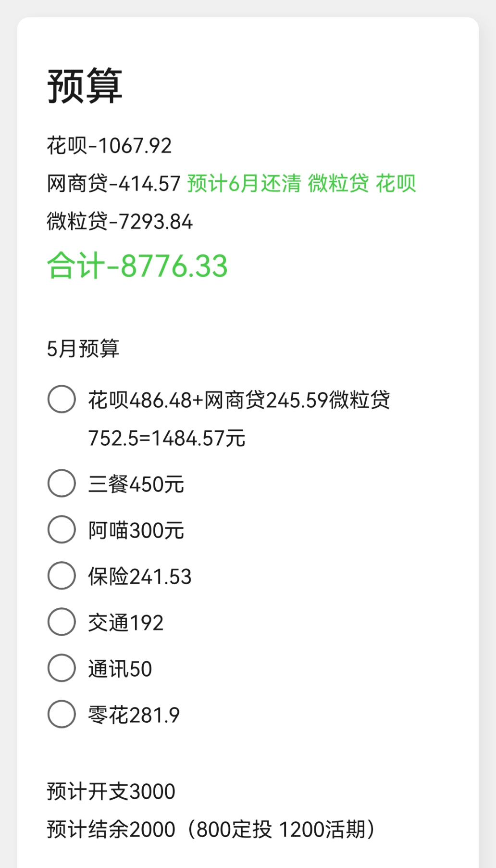Click the 网商贷-414.57 text
This screenshot has width=496, height=868.
pos(113,184)
